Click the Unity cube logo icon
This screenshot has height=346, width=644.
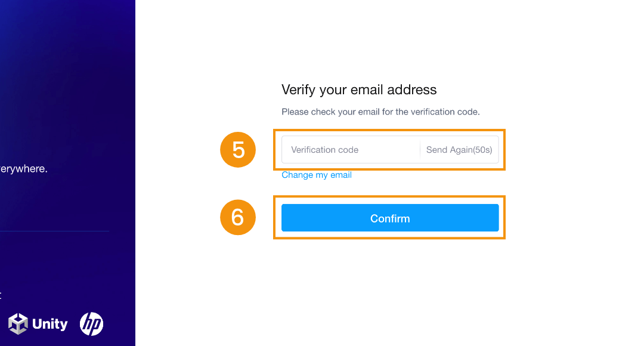[x=18, y=324]
